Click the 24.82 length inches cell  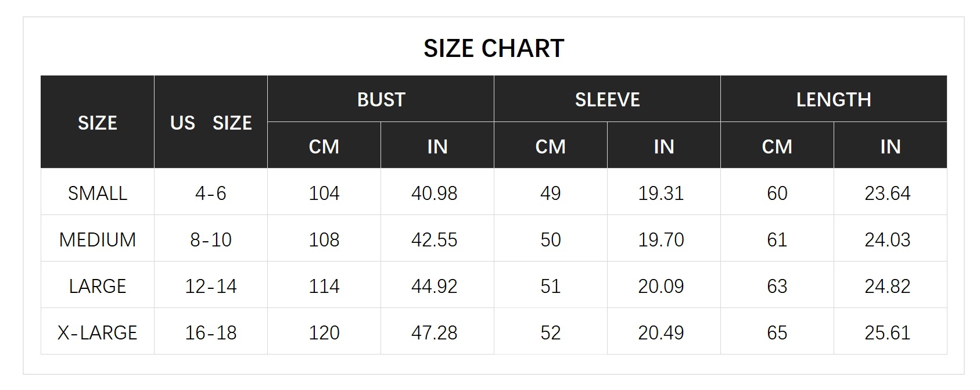887,286
